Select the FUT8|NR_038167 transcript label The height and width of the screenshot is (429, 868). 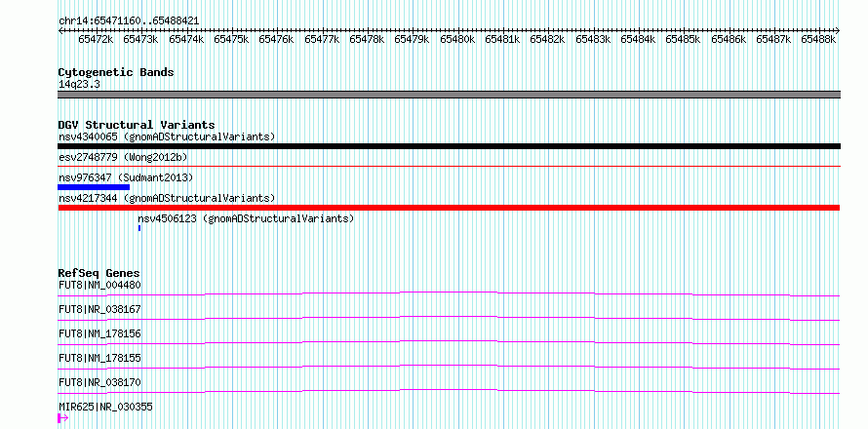point(99,309)
